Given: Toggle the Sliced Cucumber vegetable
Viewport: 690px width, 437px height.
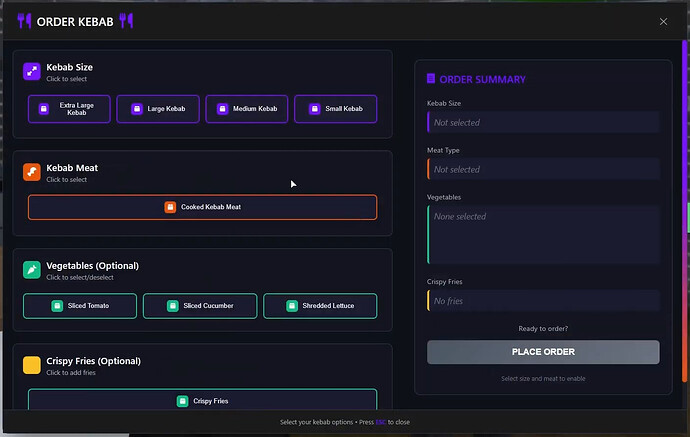Looking at the screenshot, I should [x=200, y=305].
